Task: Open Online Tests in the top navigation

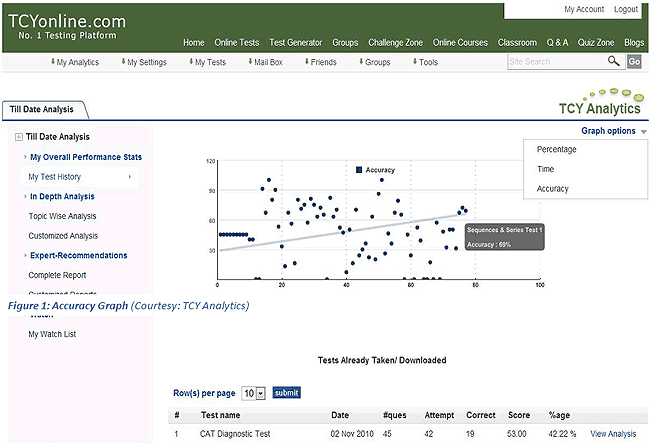Action: point(237,43)
